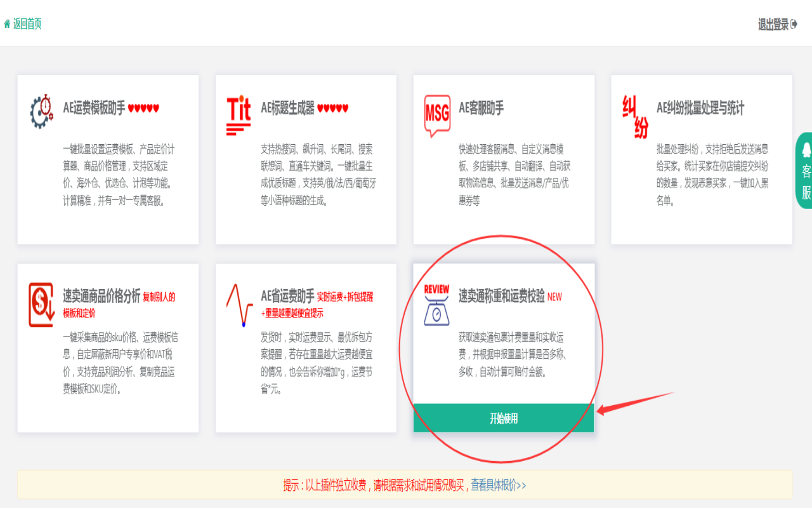Click the red hearts beside AE标题生成器
This screenshot has height=508, width=812.
click(332, 109)
